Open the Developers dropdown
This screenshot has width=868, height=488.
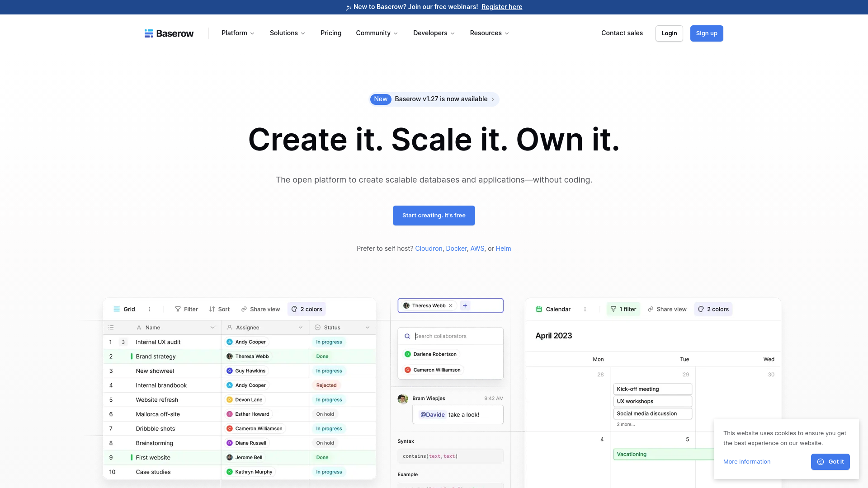434,33
